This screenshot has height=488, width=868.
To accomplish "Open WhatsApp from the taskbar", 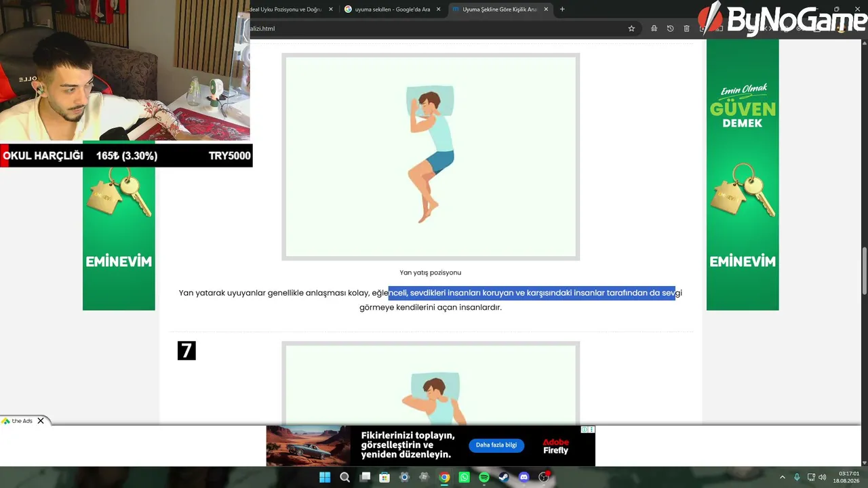I will point(464,477).
